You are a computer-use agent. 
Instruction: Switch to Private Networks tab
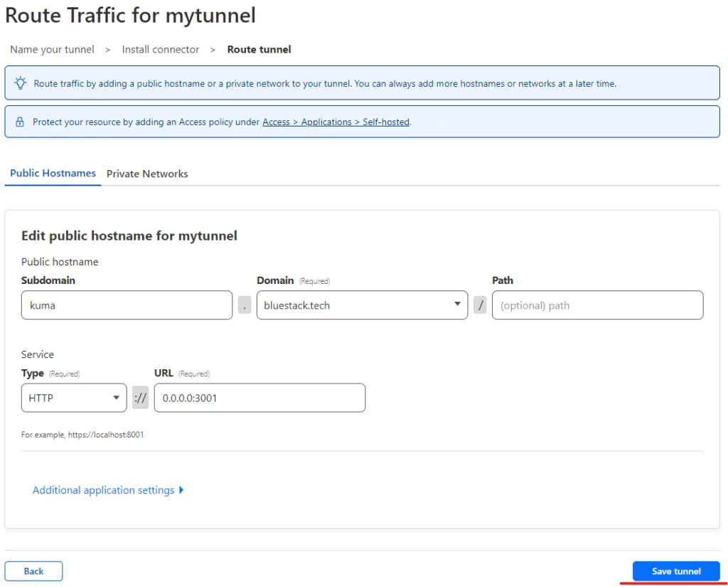pyautogui.click(x=147, y=174)
